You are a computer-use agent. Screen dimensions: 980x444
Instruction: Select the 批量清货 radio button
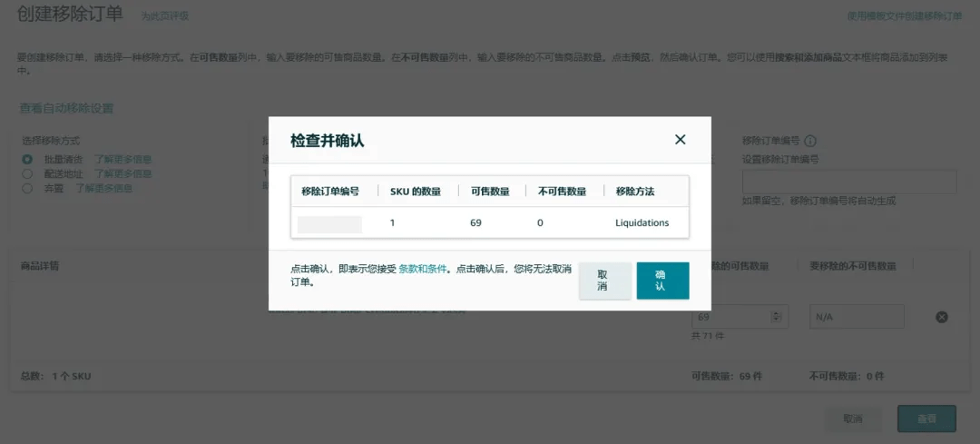(27, 159)
